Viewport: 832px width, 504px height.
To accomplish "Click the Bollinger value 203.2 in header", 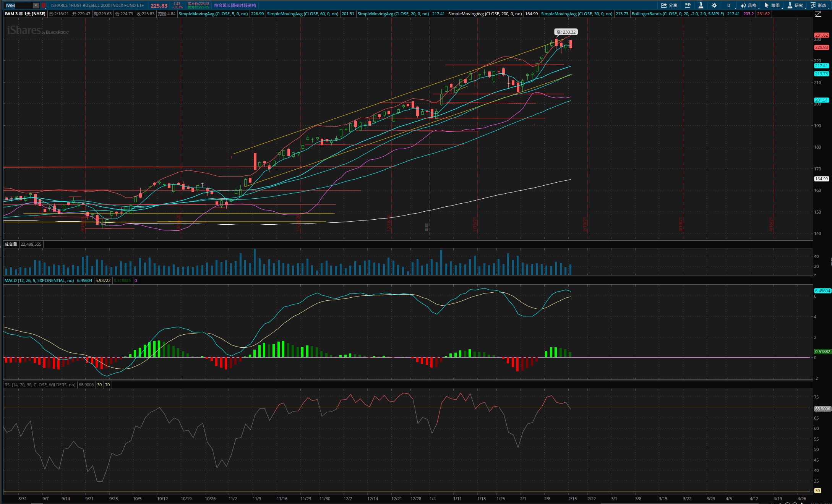I will (x=748, y=14).
